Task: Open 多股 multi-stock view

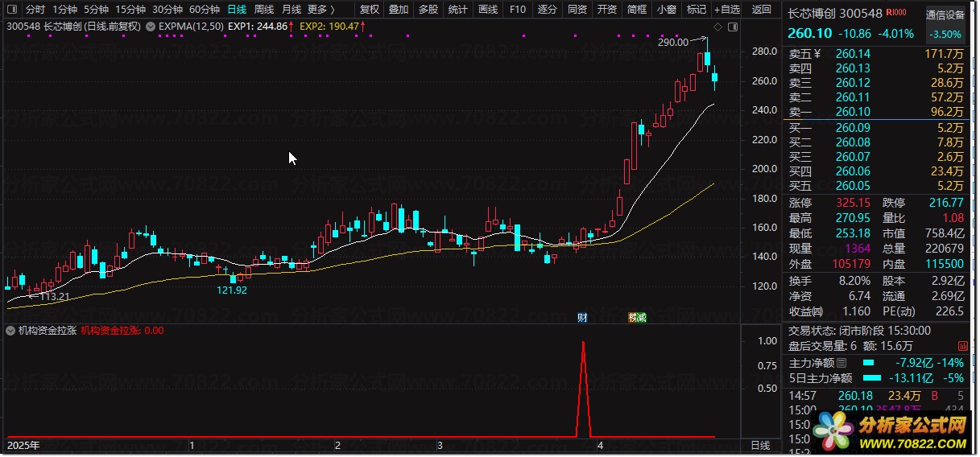Action: pyautogui.click(x=428, y=10)
